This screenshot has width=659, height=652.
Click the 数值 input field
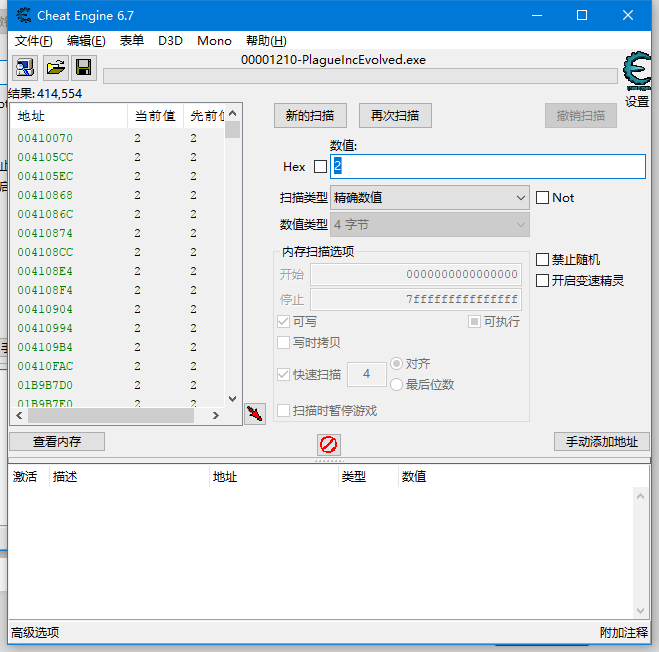coord(488,166)
